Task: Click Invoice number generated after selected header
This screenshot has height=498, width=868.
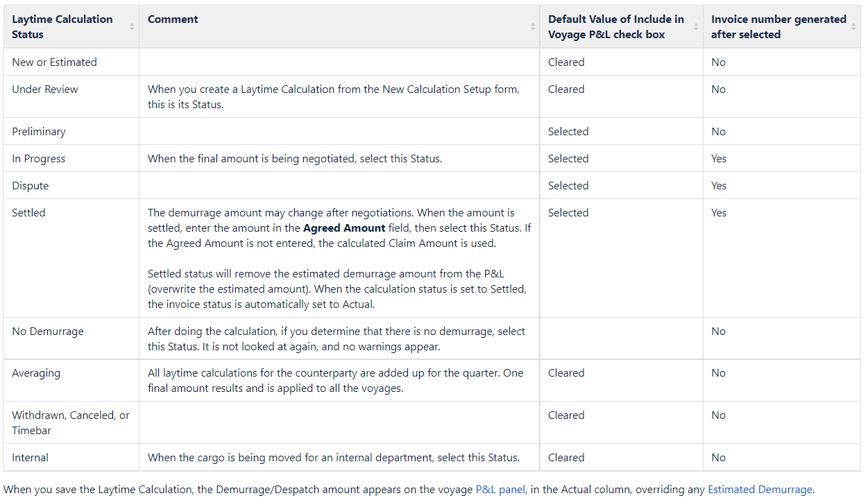Action: [x=778, y=26]
